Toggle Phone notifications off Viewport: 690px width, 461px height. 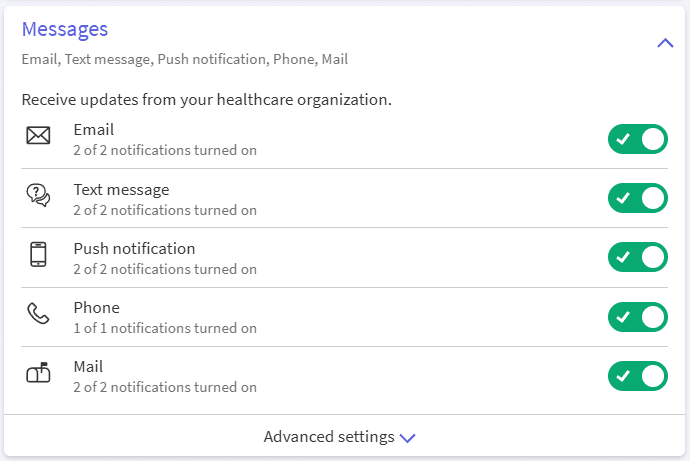pyautogui.click(x=637, y=317)
